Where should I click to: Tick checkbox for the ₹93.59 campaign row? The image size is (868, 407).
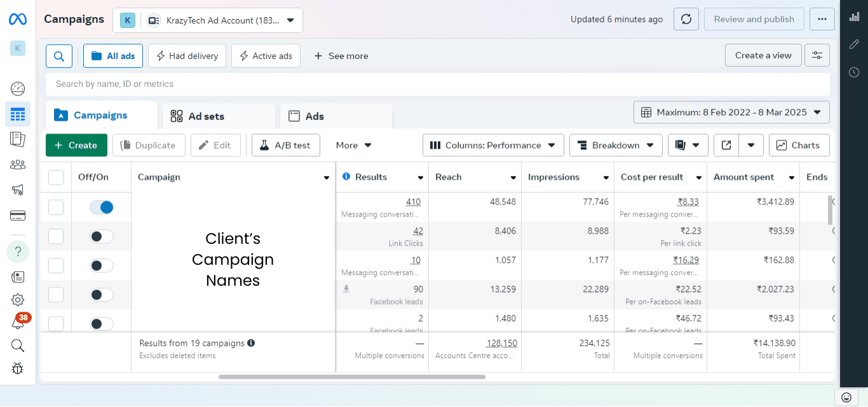tap(56, 236)
